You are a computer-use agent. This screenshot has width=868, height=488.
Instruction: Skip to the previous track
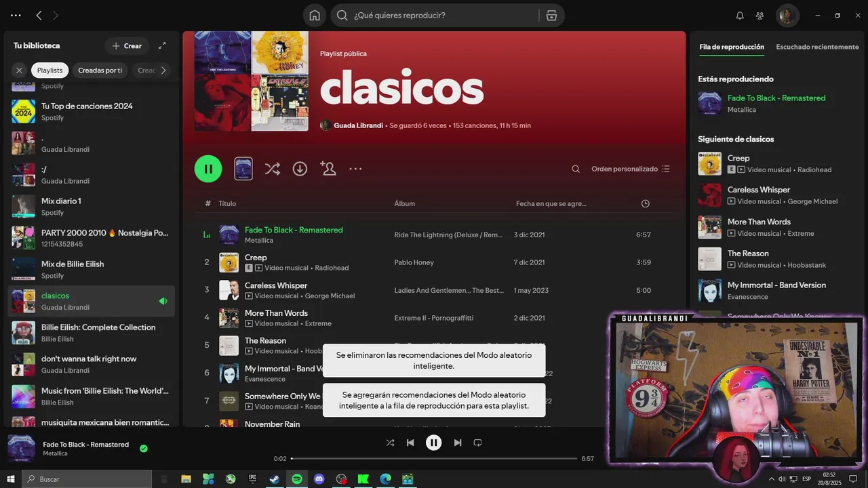tap(410, 443)
